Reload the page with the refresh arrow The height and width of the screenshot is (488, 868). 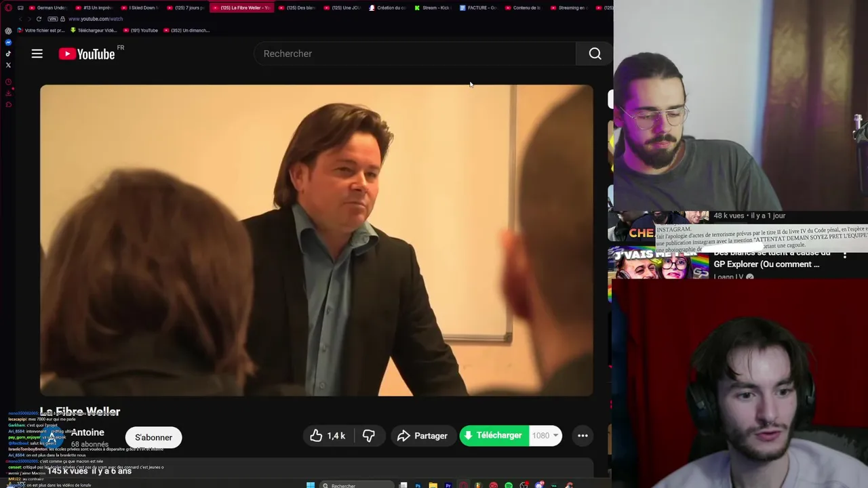click(x=39, y=19)
